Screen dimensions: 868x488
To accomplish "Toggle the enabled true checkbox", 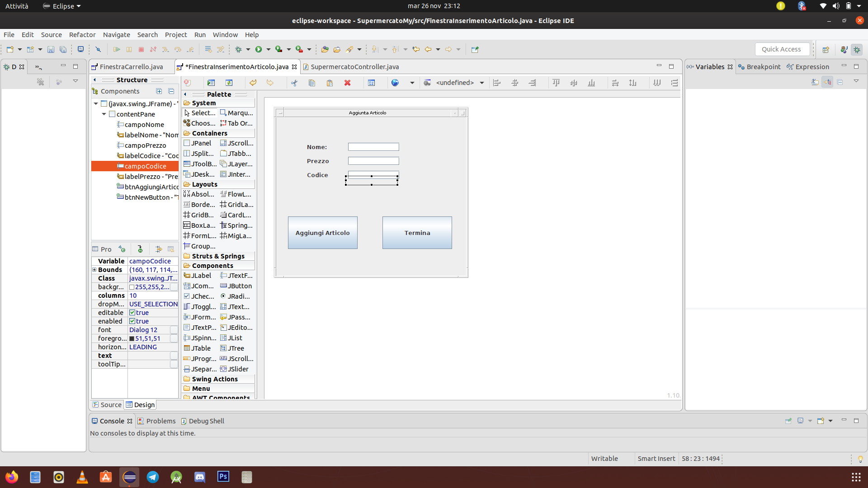I will point(132,321).
